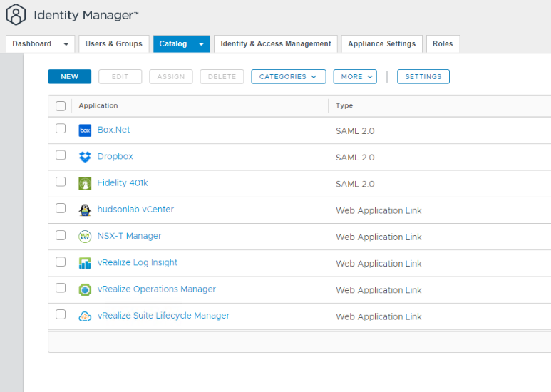This screenshot has width=551, height=392.
Task: Click the Application column header
Action: tap(98, 105)
